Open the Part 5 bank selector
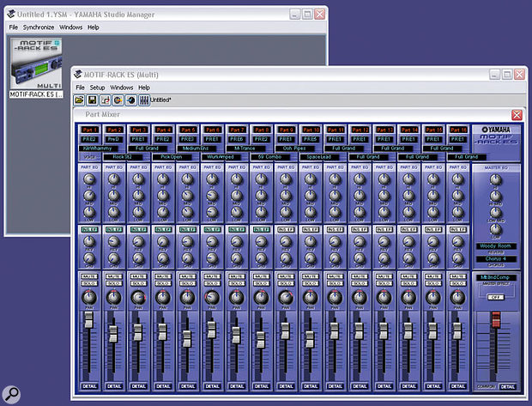 click(x=187, y=139)
